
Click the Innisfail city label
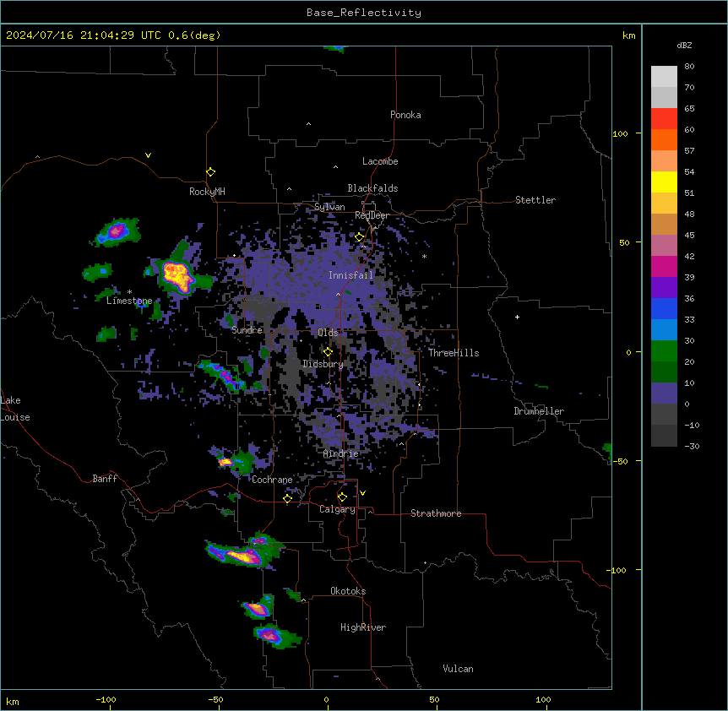click(x=350, y=275)
